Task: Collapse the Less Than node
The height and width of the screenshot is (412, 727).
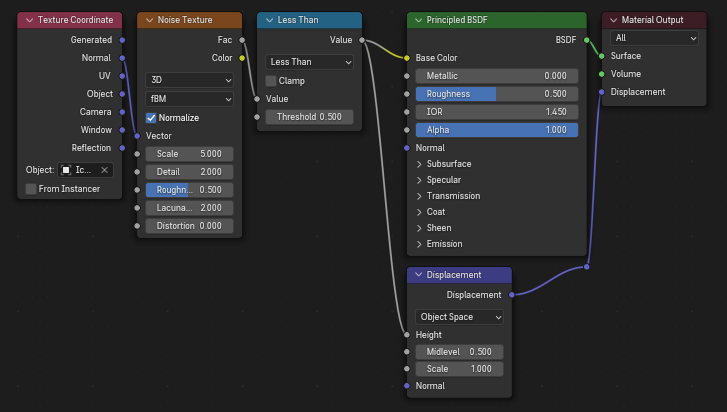Action: (x=269, y=20)
